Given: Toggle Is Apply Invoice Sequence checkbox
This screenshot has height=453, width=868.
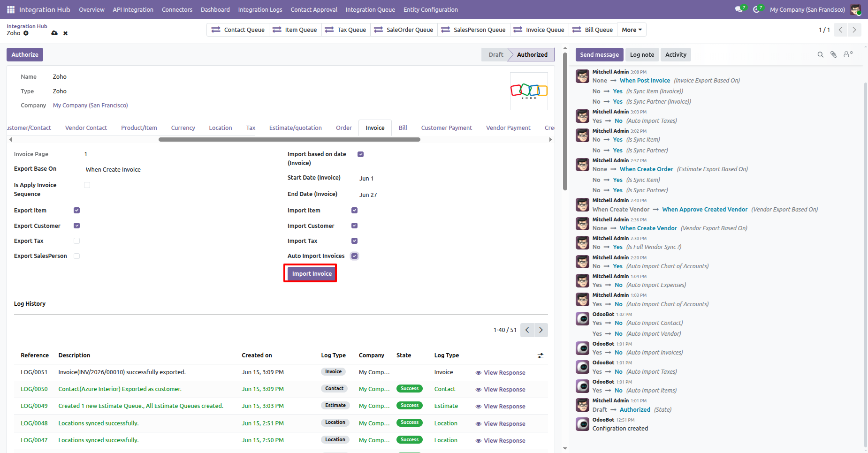Looking at the screenshot, I should 87,185.
